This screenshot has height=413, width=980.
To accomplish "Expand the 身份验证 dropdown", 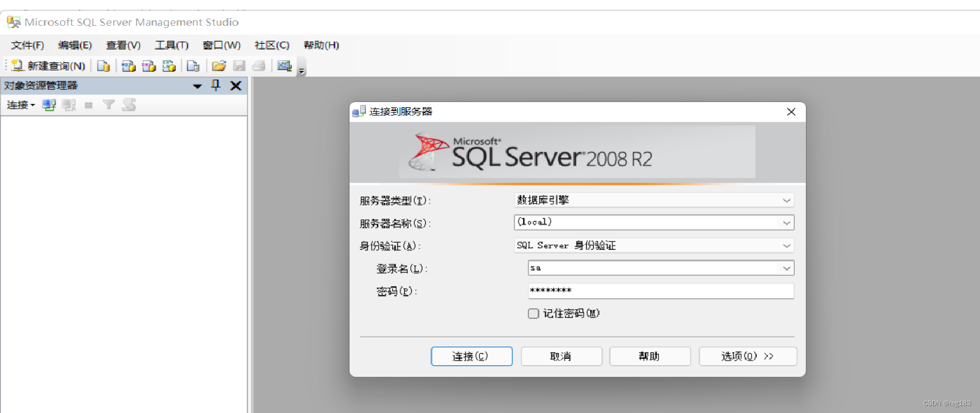I will [787, 246].
